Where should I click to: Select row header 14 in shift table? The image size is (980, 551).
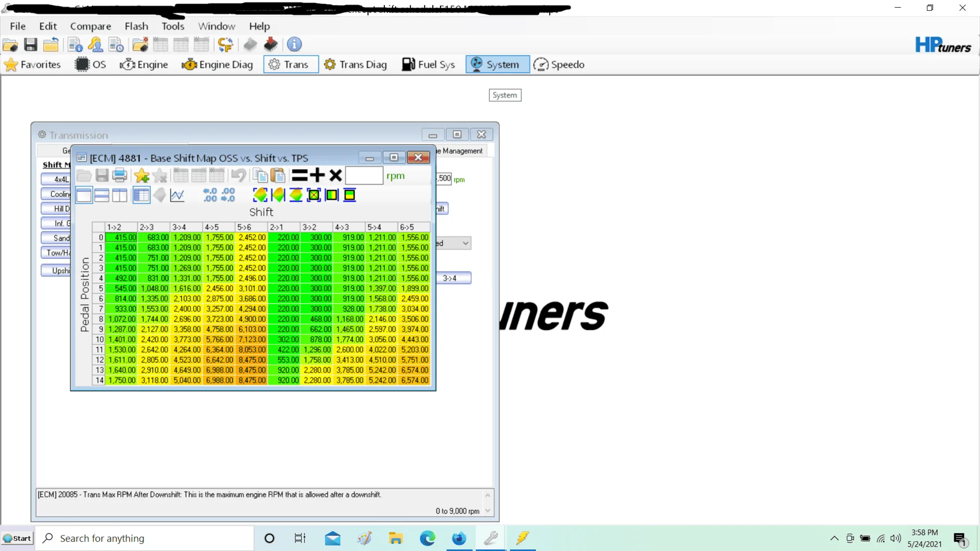99,380
